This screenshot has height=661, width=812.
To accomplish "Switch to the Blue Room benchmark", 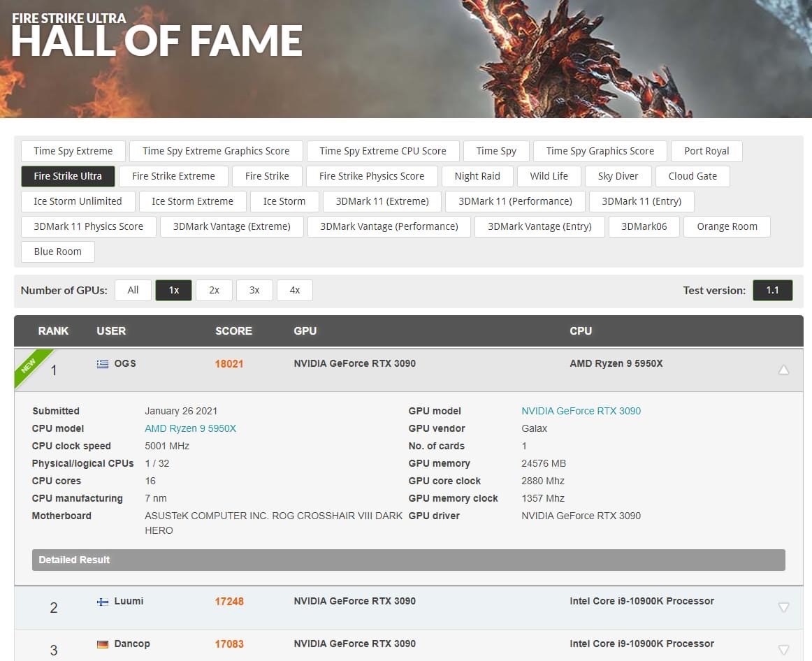I will point(58,252).
